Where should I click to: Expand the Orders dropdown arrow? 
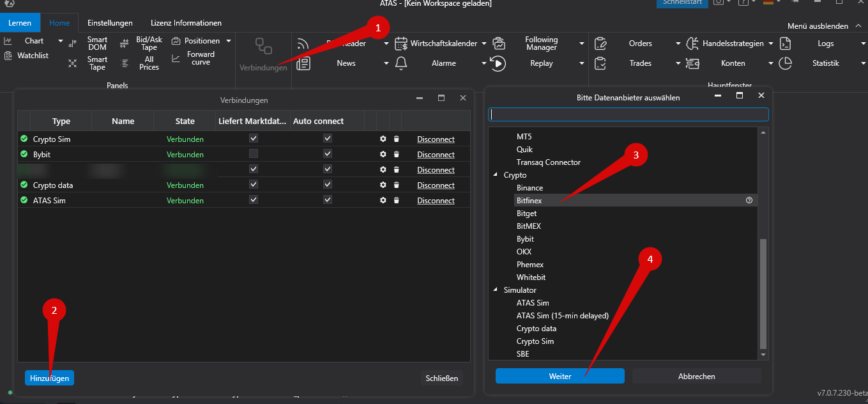coord(678,43)
